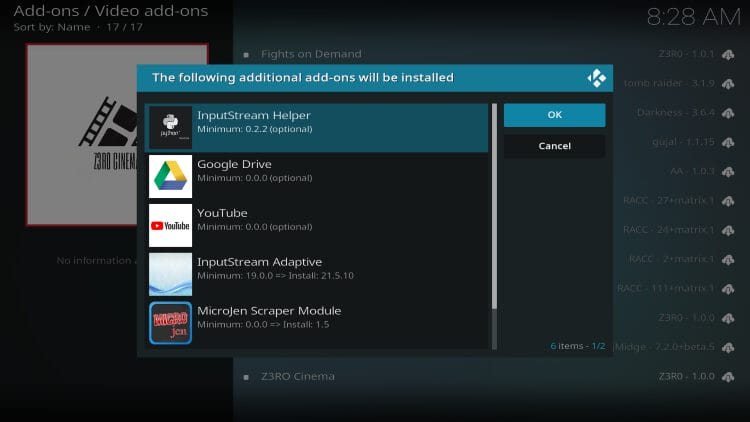Click cloud icon beside RACC 24+matrix.1
750x422 pixels.
(x=728, y=231)
